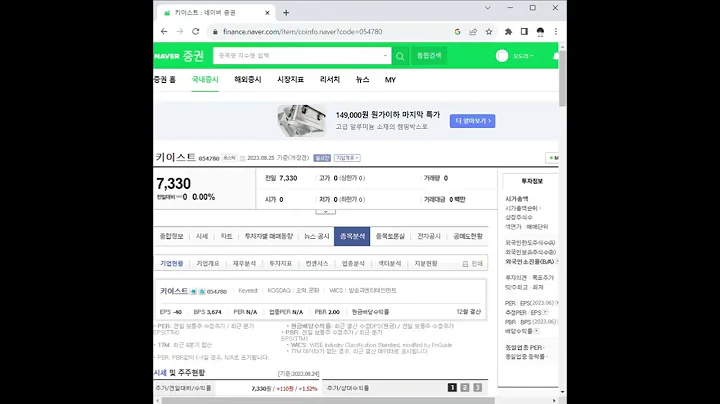Open the Chrome three-dot menu
Image resolution: width=720 pixels, height=404 pixels.
coord(556,32)
